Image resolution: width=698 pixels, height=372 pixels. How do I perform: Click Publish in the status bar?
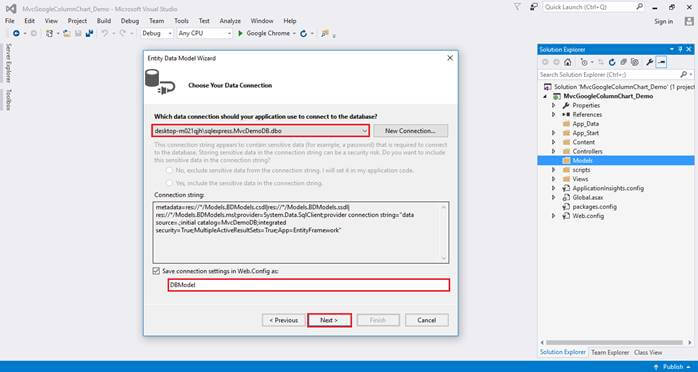(673, 367)
